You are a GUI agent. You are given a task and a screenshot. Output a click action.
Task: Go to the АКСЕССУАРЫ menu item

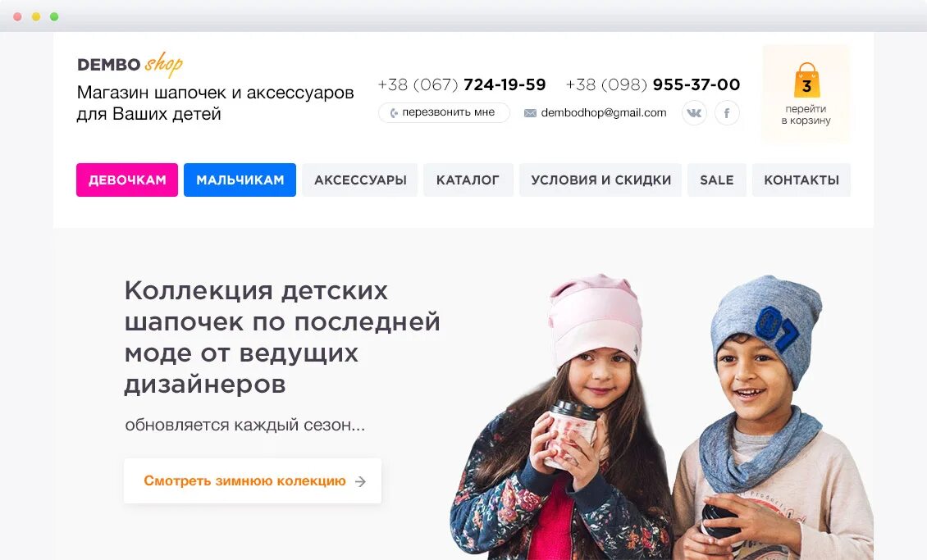tap(360, 180)
